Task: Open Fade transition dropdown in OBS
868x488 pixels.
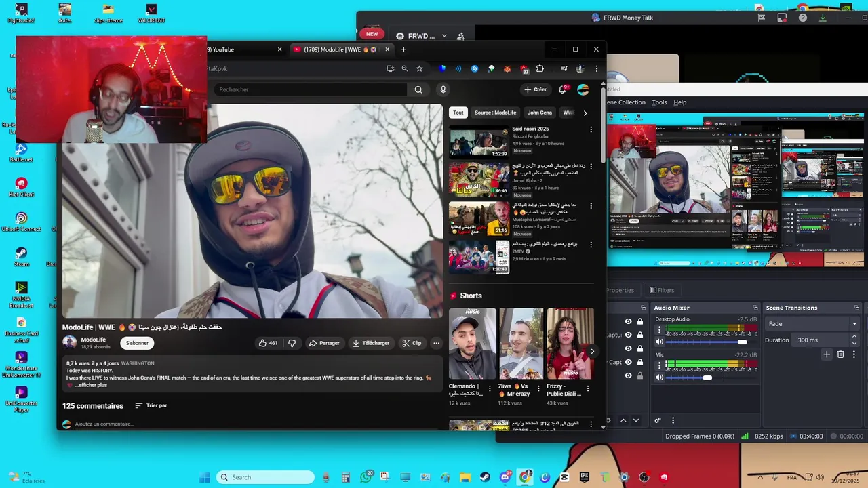Action: [x=812, y=324]
